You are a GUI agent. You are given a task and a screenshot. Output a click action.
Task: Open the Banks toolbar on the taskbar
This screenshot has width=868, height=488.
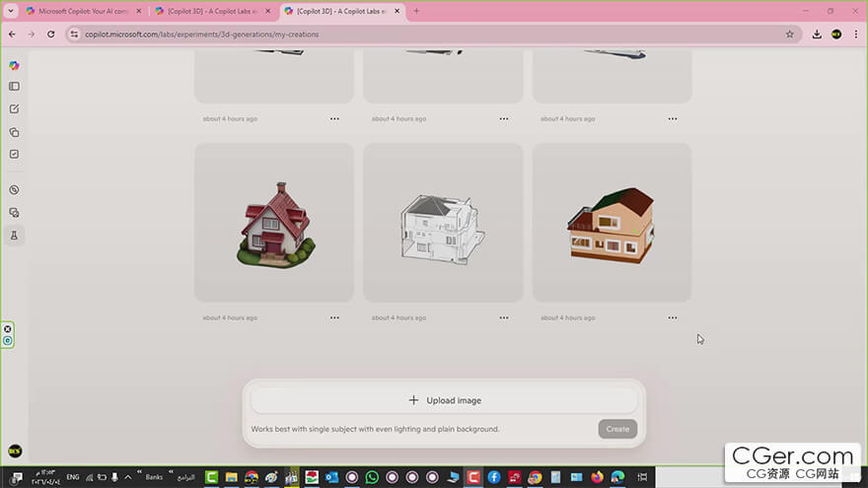click(154, 477)
